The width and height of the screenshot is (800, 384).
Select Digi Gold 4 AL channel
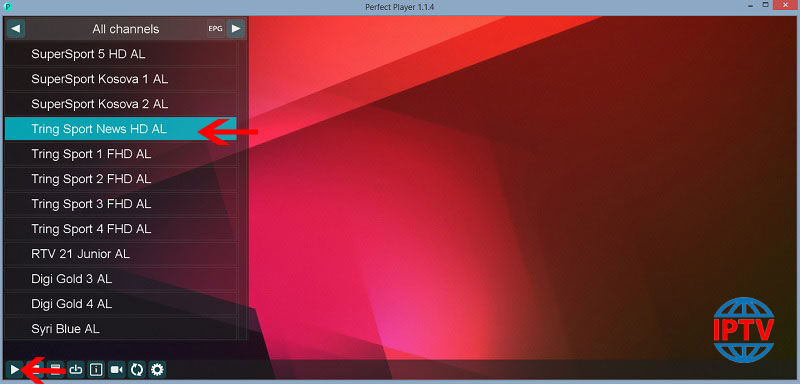120,304
